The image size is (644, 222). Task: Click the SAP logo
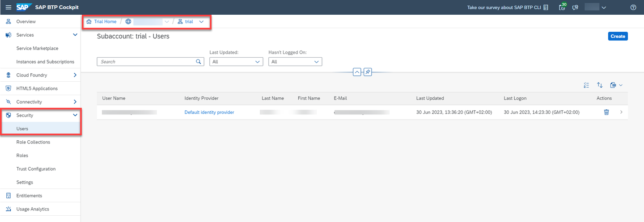(23, 7)
